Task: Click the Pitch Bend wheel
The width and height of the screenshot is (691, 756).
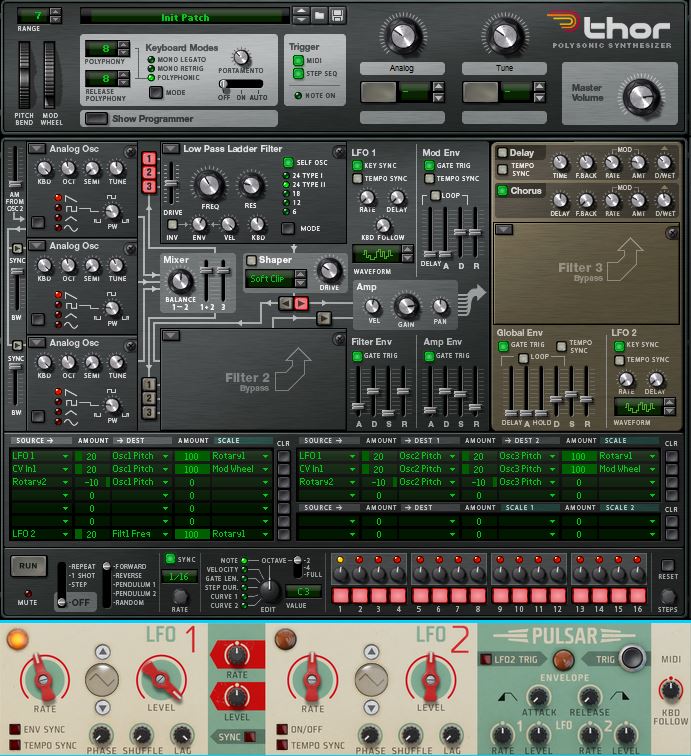Action: tap(24, 74)
